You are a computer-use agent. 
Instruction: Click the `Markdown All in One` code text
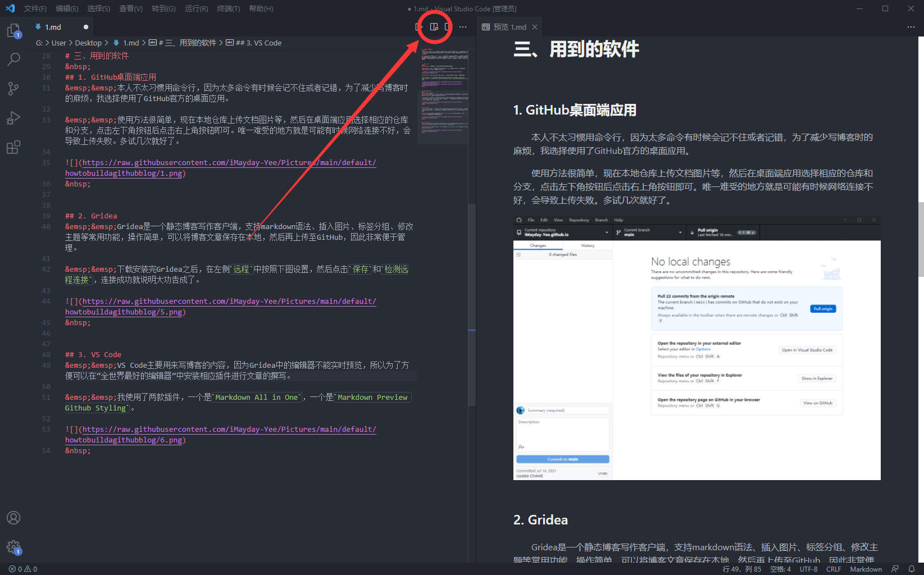click(x=257, y=397)
